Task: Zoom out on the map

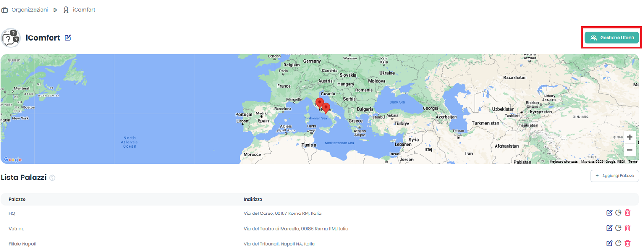Action: [630, 150]
